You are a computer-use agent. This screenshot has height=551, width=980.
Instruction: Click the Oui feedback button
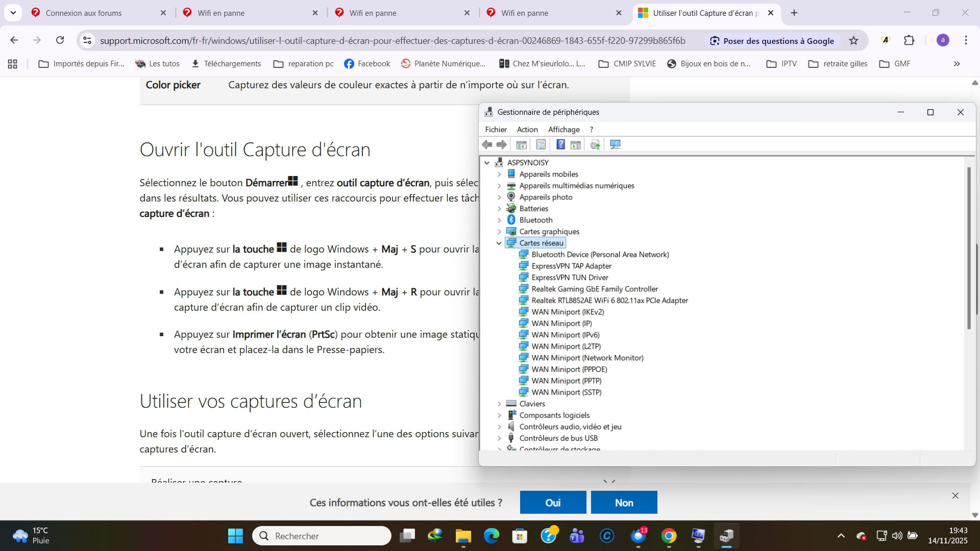[x=553, y=503]
